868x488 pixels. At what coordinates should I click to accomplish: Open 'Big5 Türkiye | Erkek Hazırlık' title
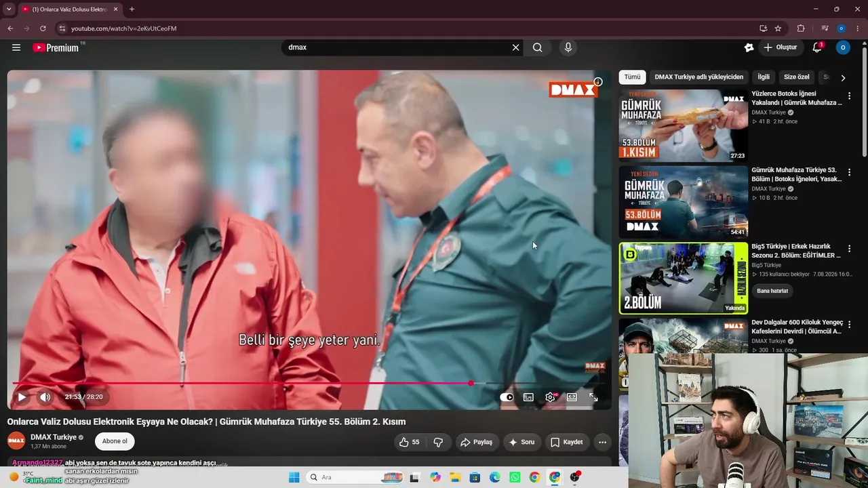(797, 251)
